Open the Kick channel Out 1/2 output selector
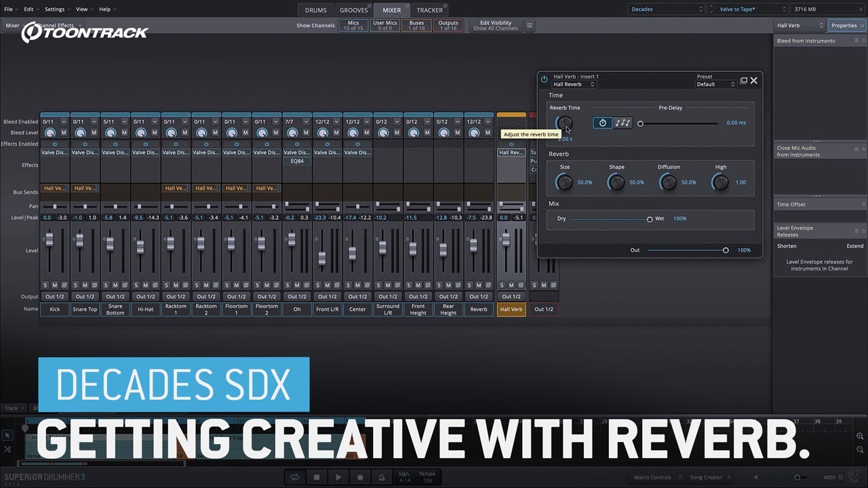The width and height of the screenshot is (868, 488). [55, 296]
